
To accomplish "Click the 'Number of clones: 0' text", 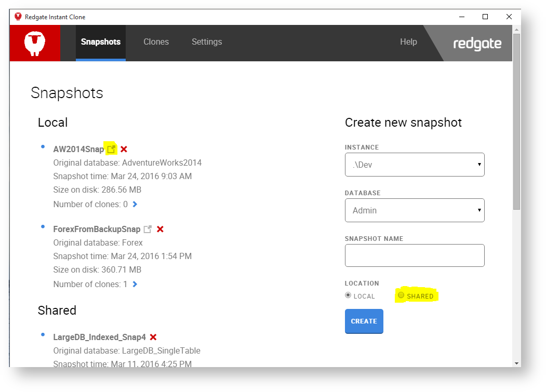I will [90, 205].
